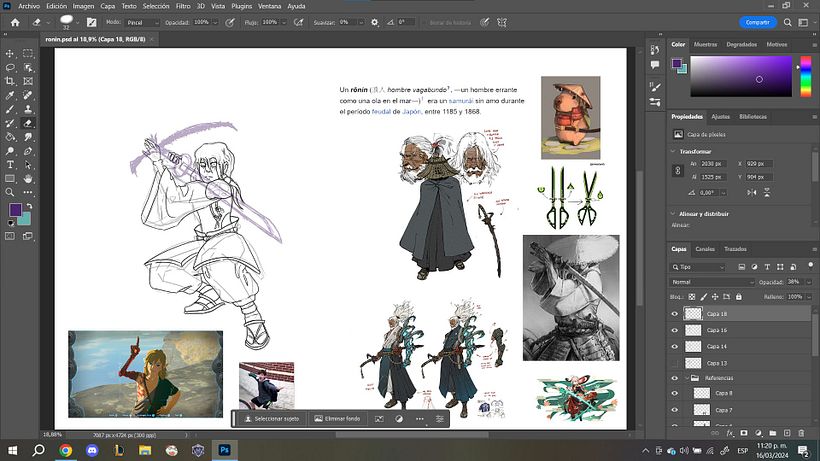Add a layer mask
The width and height of the screenshot is (820, 461).
(744, 433)
